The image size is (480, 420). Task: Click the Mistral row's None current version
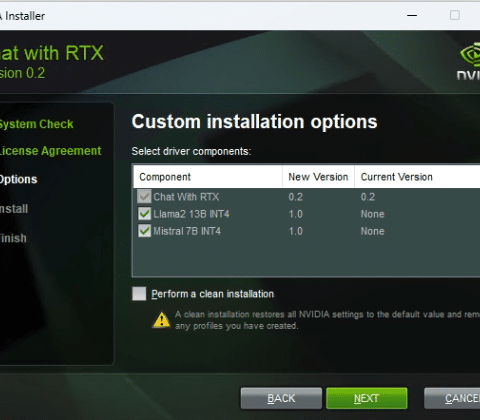point(373,231)
